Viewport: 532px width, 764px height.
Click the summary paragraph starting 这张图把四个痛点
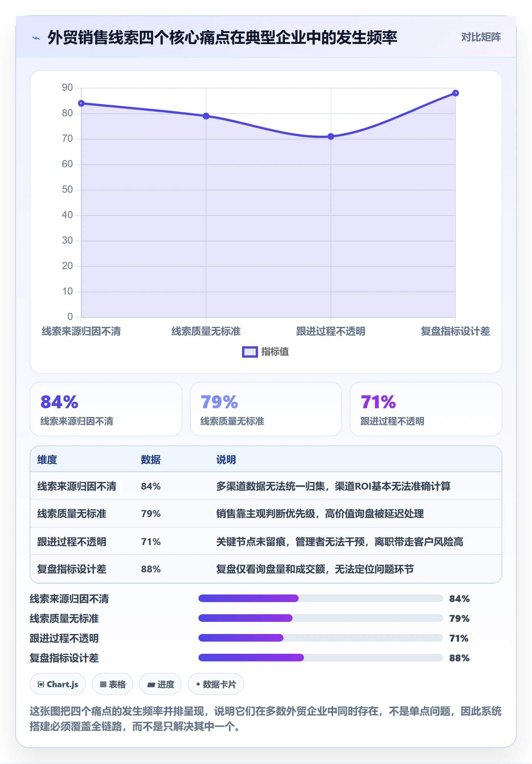point(266,719)
